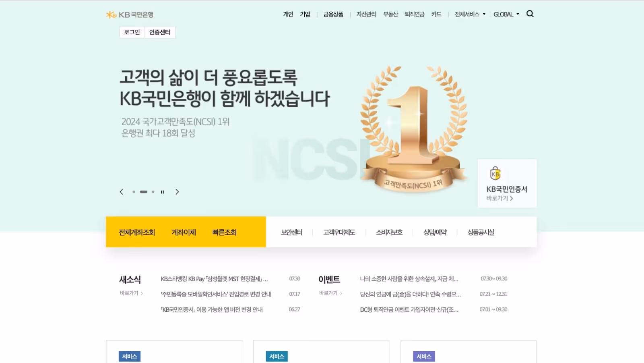Expand the GLOBAL language dropdown

pyautogui.click(x=506, y=14)
